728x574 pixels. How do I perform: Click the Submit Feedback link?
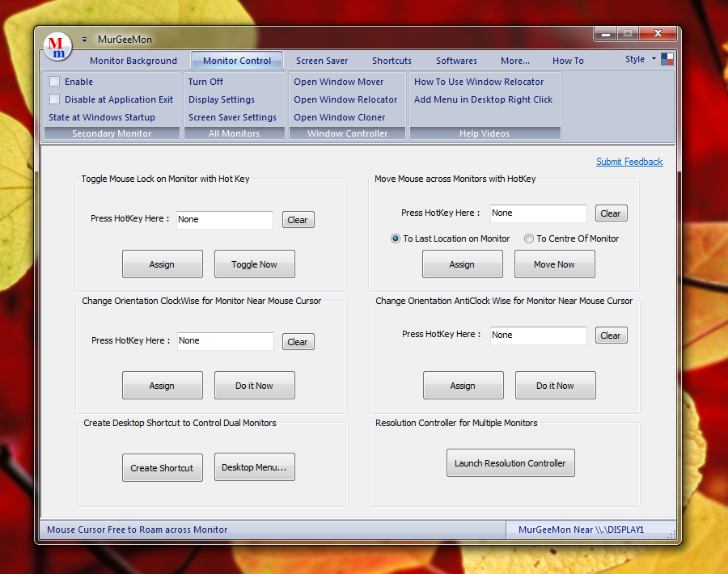coord(629,162)
